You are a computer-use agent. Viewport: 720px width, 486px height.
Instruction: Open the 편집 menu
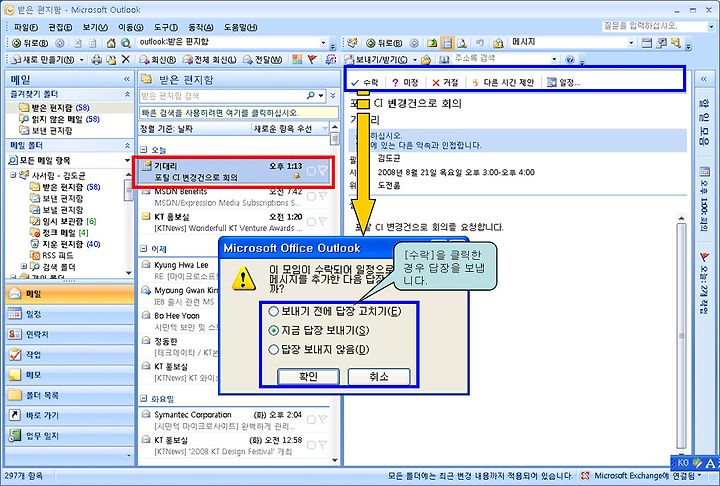60,27
